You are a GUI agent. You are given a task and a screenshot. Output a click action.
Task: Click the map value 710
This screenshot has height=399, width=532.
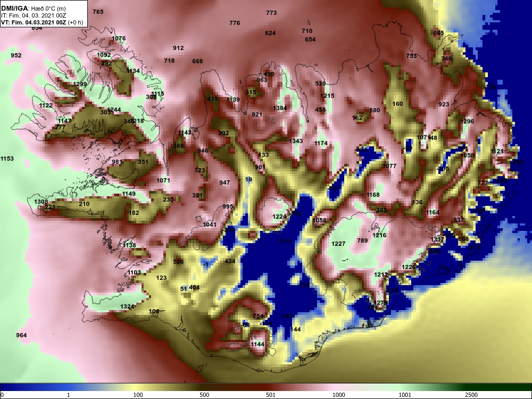307,30
